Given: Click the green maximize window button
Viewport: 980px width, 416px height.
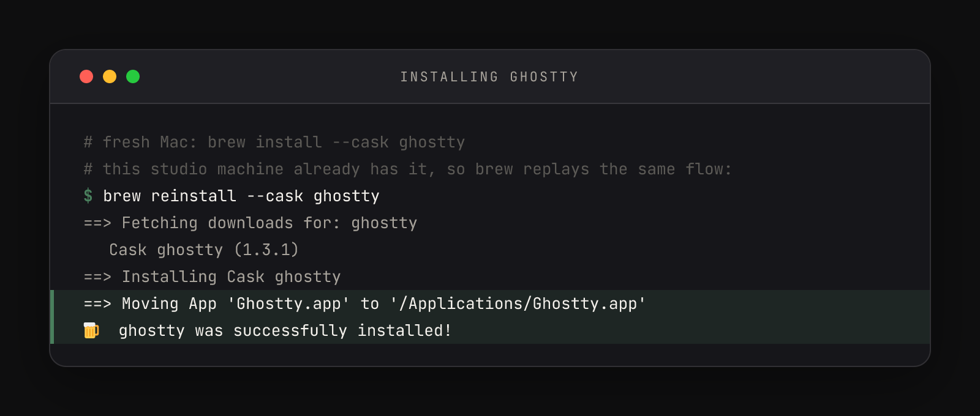Looking at the screenshot, I should tap(133, 76).
